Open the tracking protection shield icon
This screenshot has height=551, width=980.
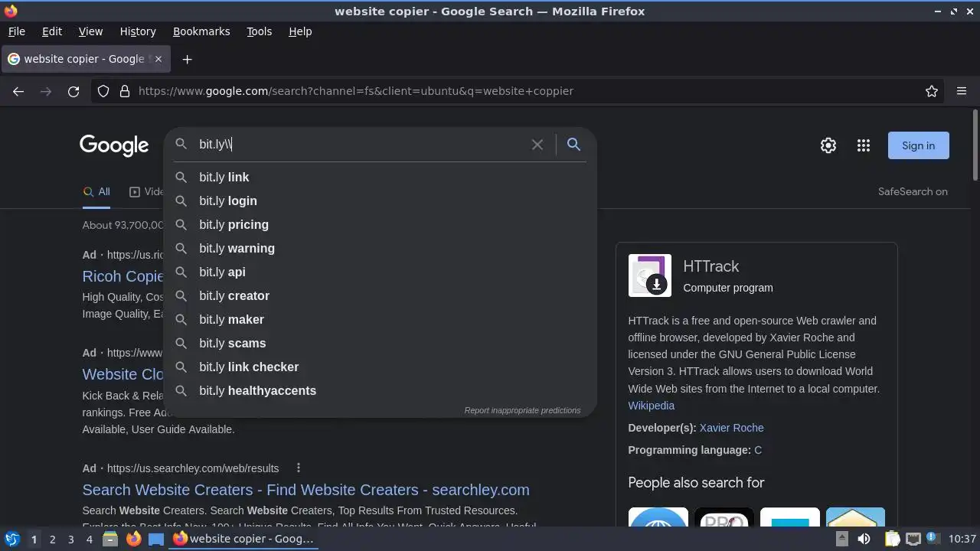coord(103,91)
